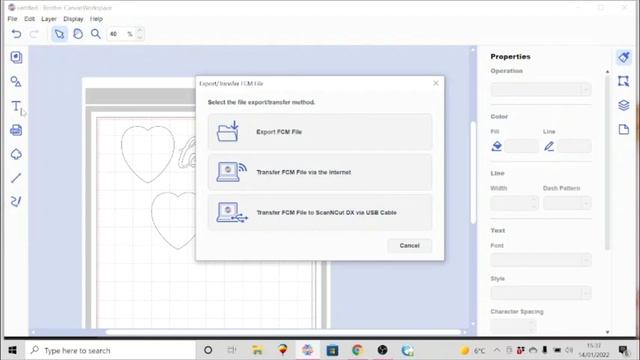Click the laptop USB transfer icon
Viewport: 640px width, 360px height.
click(x=231, y=212)
